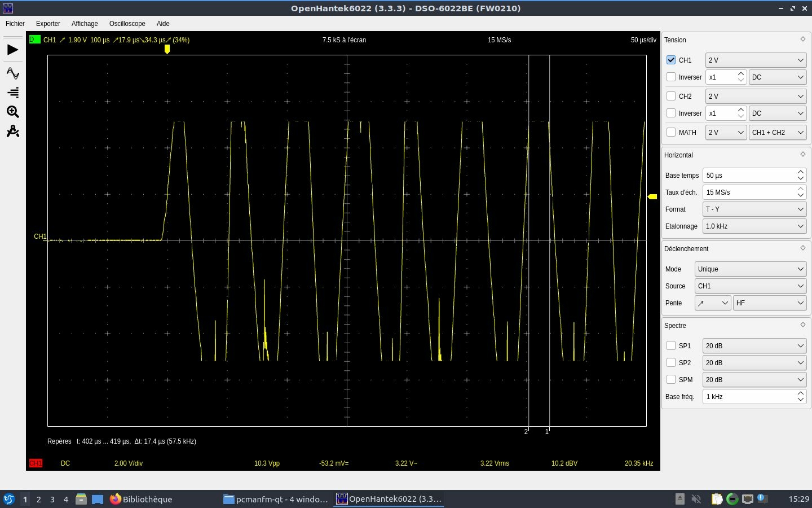Click the green status indicator near CH1
The height and width of the screenshot is (508, 812).
34,40
